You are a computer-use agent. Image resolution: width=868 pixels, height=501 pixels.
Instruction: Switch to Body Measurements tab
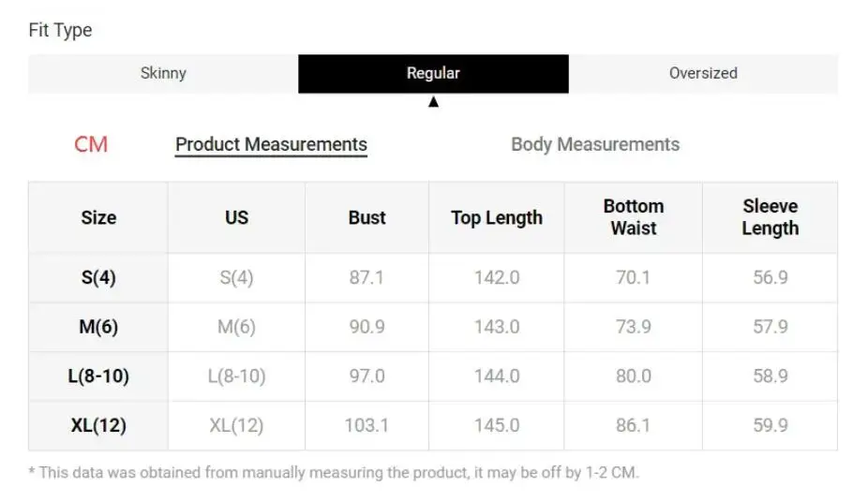(x=595, y=144)
